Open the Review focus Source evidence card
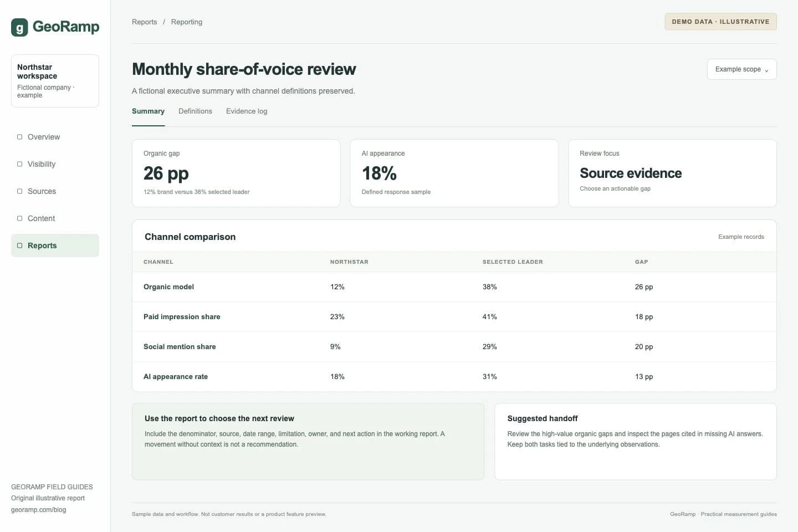 tap(672, 173)
